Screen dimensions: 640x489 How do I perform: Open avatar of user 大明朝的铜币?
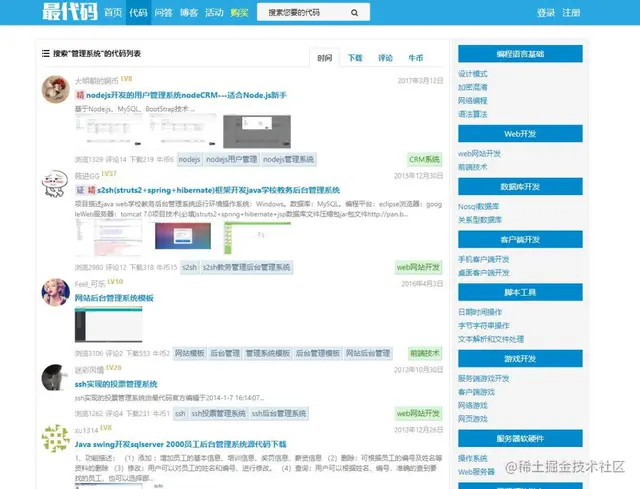click(56, 89)
